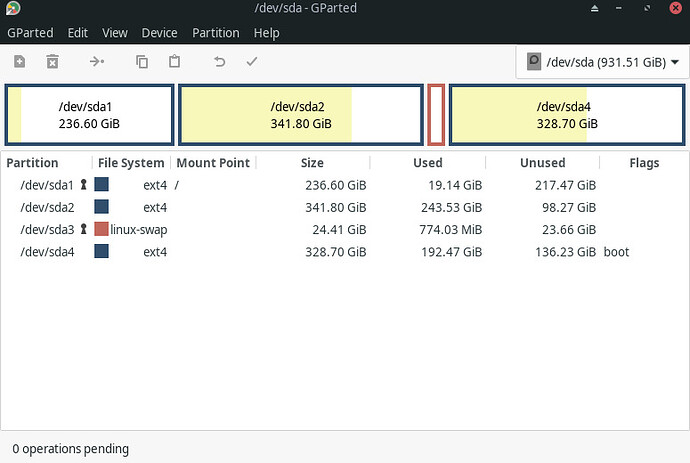Viewport: 690px width, 463px height.
Task: Click the Apply all operations checkmark
Action: (252, 62)
